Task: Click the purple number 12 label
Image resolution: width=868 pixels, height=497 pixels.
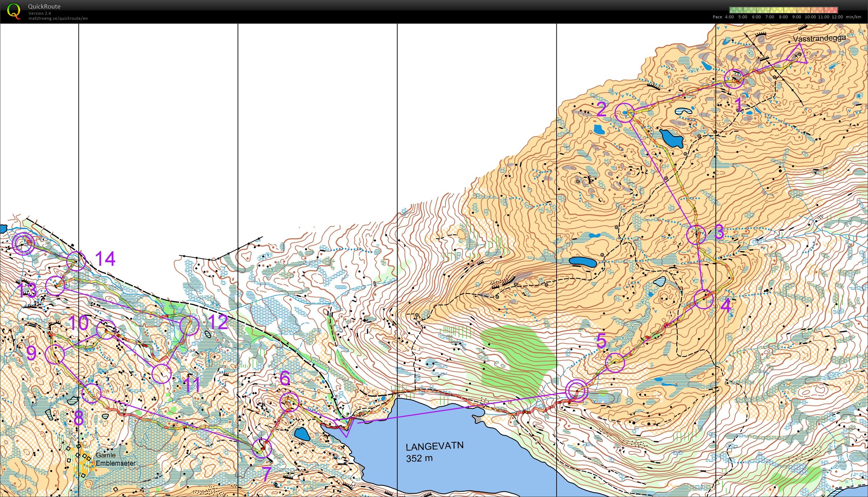Action: [218, 322]
